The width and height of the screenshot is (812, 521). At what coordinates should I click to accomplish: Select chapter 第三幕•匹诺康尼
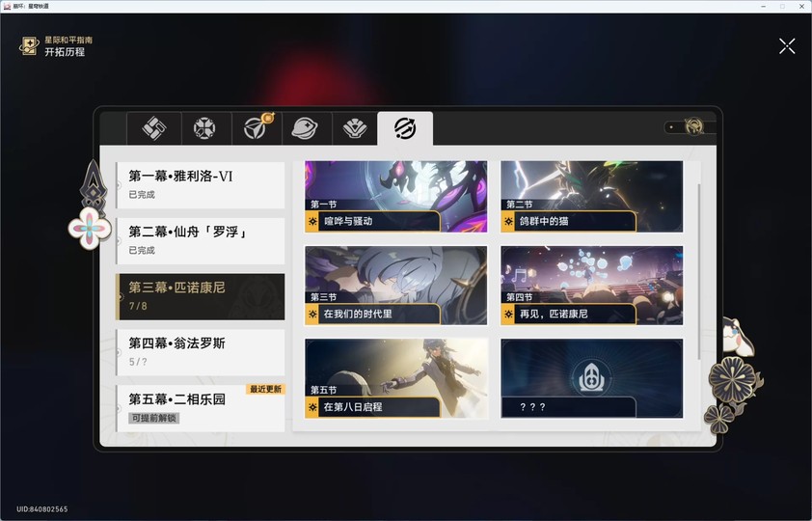click(x=201, y=296)
